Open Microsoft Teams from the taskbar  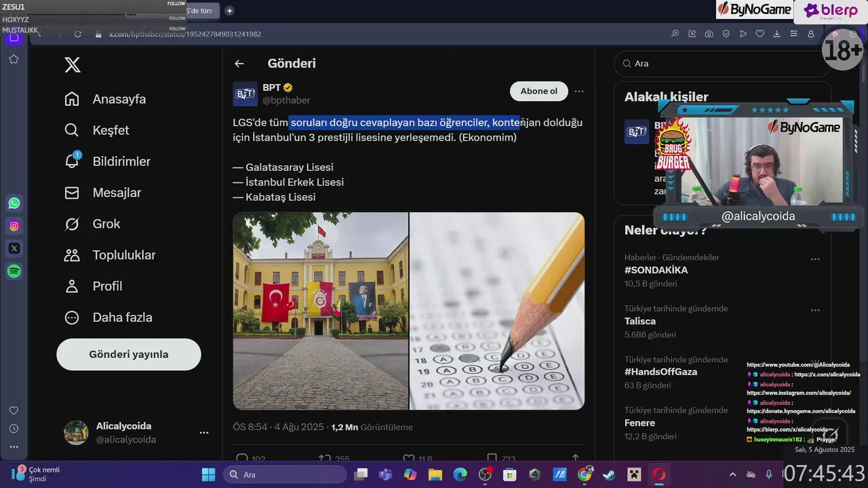tap(384, 474)
